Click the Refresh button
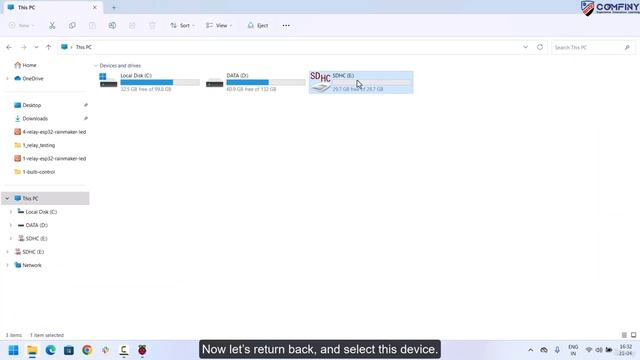This screenshot has width=640, height=360. pyautogui.click(x=540, y=47)
